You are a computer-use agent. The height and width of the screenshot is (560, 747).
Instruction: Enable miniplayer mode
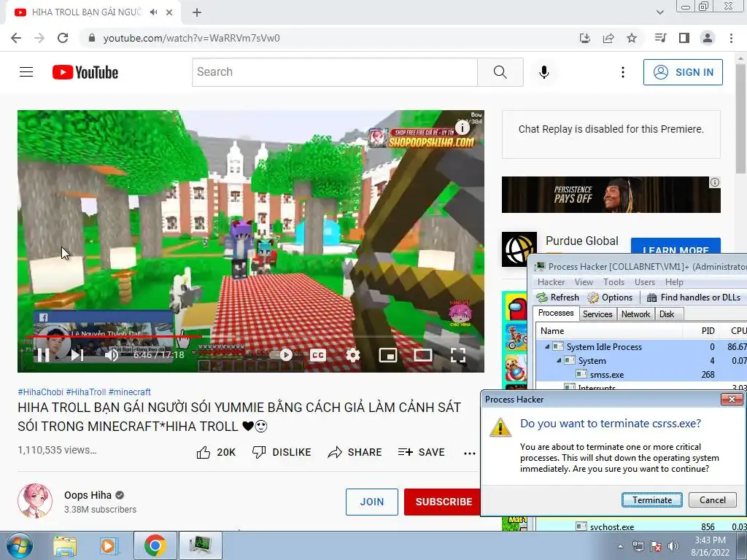(x=388, y=355)
